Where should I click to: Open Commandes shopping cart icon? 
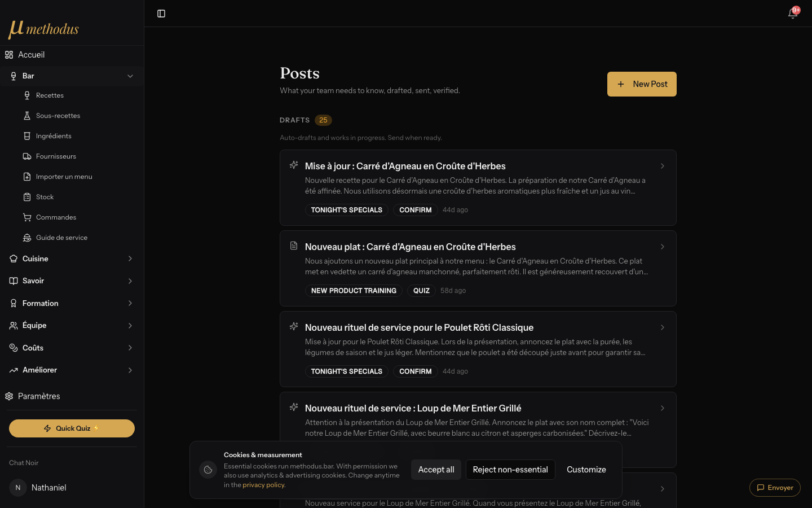pyautogui.click(x=27, y=217)
